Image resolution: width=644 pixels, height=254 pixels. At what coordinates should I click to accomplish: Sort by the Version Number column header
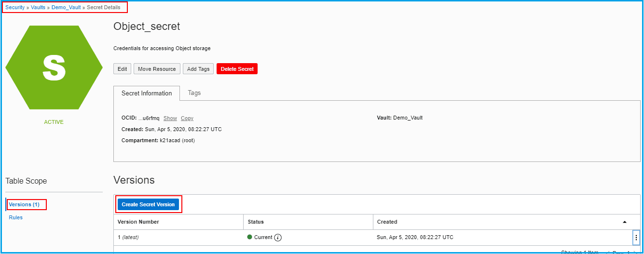(x=138, y=222)
